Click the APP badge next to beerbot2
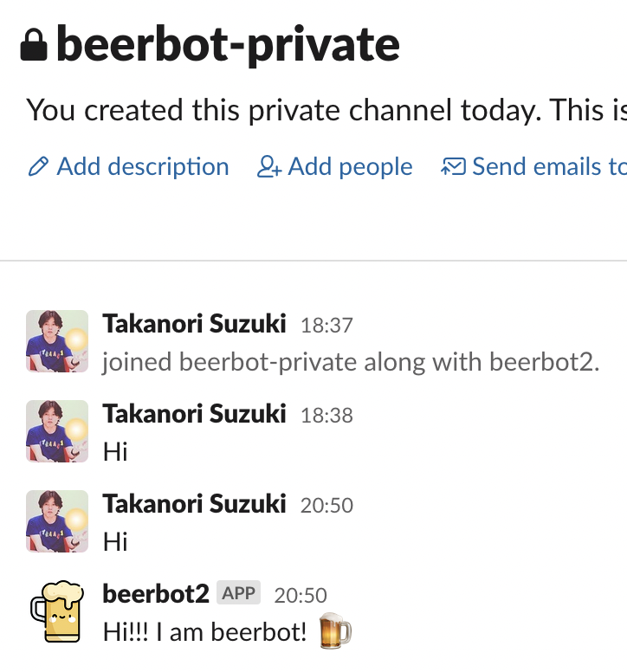This screenshot has height=672, width=627. (238, 593)
